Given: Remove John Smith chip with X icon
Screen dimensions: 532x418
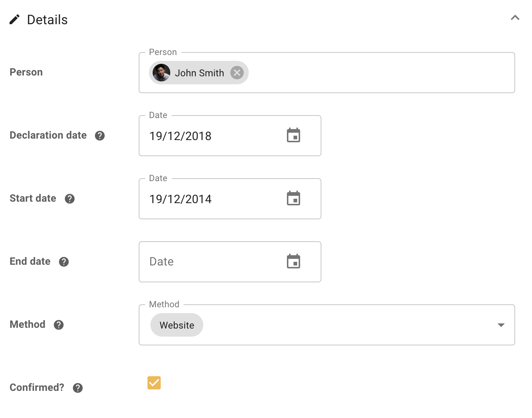Looking at the screenshot, I should click(x=237, y=73).
